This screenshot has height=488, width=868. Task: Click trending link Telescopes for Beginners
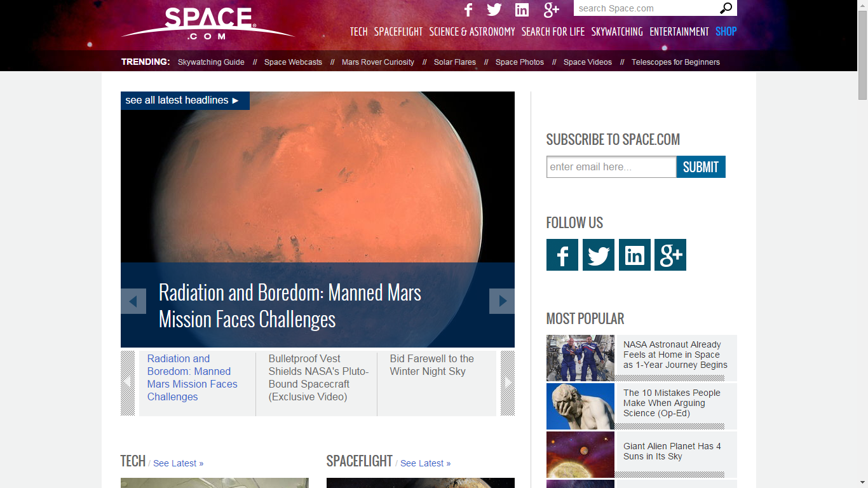675,62
